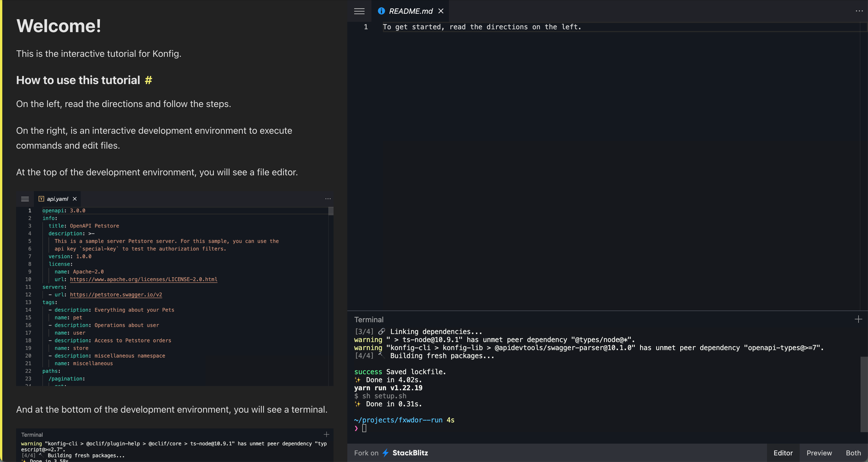Open the Apache license URL link
This screenshot has width=868, height=462.
point(144,279)
